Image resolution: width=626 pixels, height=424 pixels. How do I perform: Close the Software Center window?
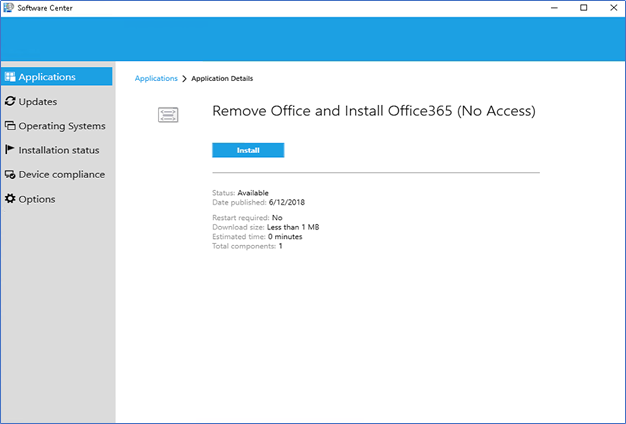click(x=611, y=8)
